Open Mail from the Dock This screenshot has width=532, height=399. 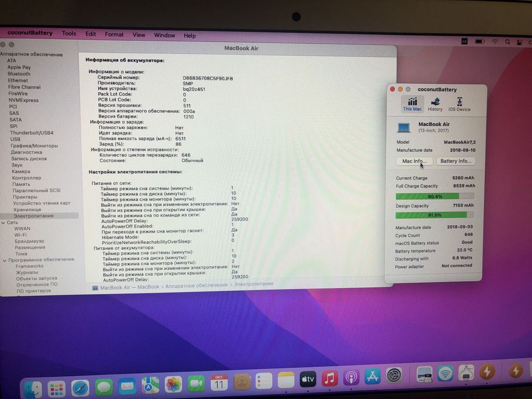pyautogui.click(x=127, y=386)
